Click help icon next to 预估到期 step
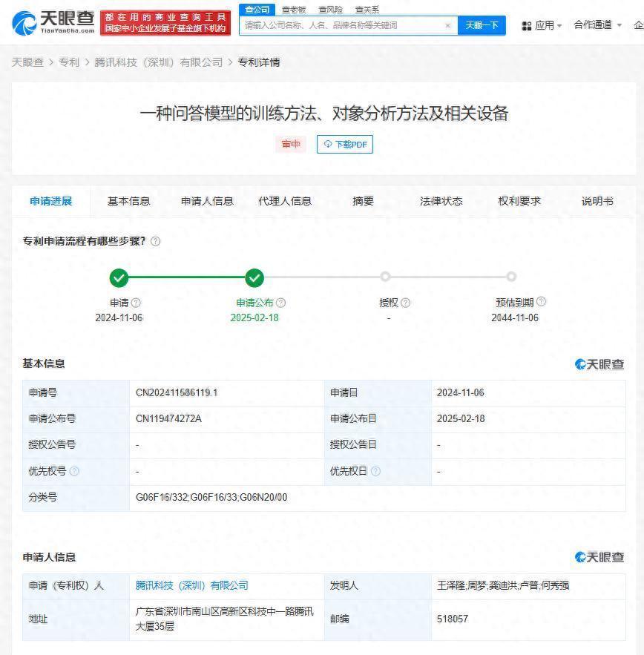 point(541,301)
